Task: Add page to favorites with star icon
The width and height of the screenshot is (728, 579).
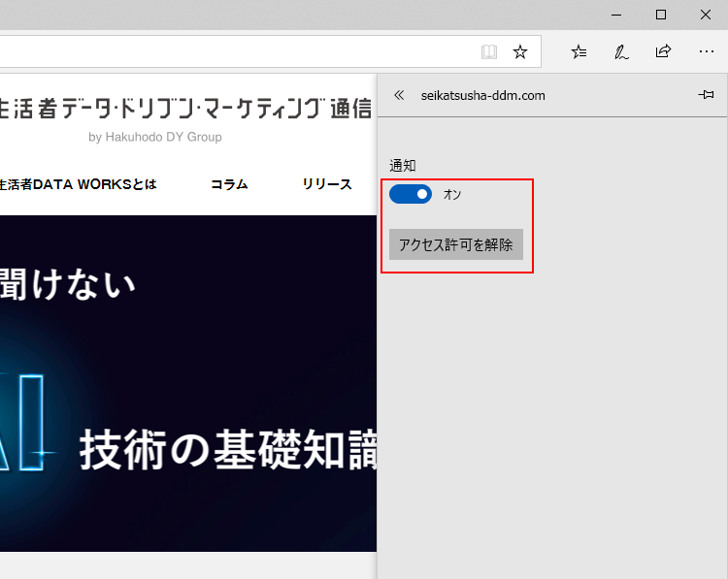Action: click(520, 51)
